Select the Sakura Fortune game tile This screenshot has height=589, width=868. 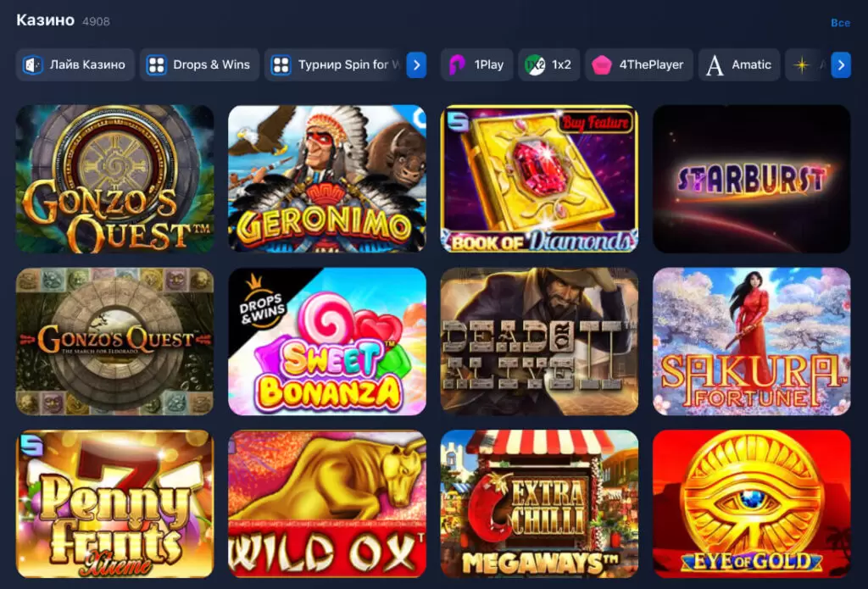[x=751, y=342]
